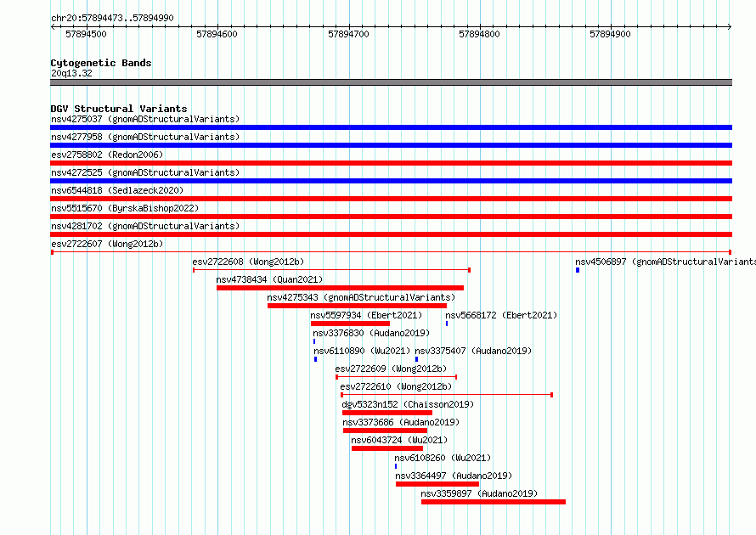Click the red bar for nsv3359897
Screen dimensions: 756x535
click(x=494, y=502)
